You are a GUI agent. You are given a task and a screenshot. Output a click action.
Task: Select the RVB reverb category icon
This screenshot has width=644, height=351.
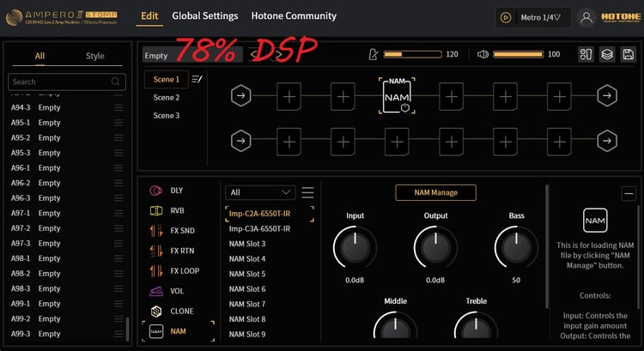(x=156, y=210)
